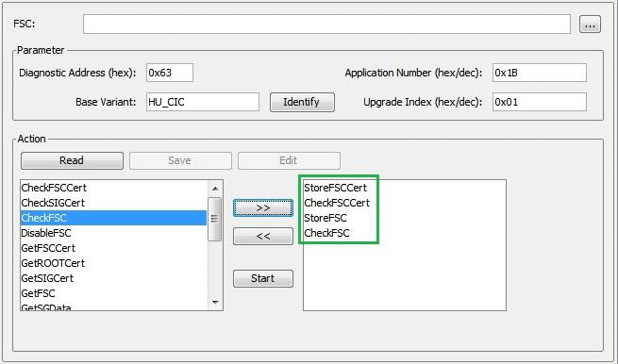Viewport: 618px width, 364px height.
Task: Click the action list scroll up arrow
Action: pyautogui.click(x=215, y=189)
